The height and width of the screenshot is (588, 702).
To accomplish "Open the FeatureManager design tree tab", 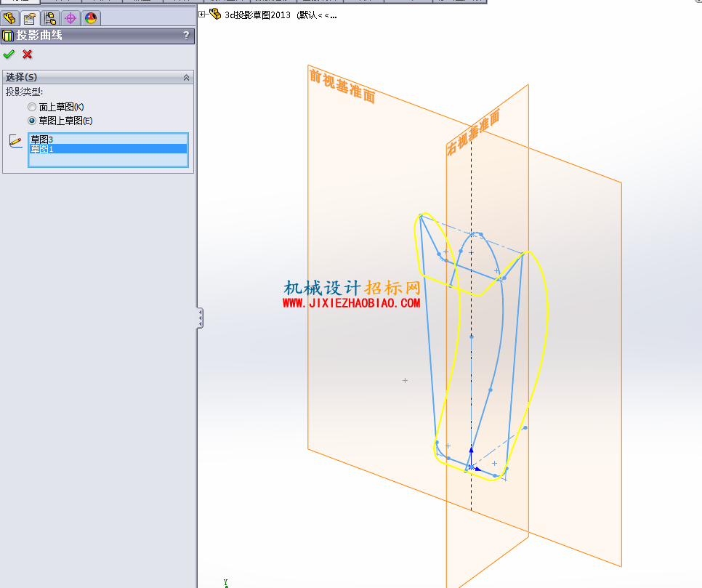I will (x=9, y=18).
